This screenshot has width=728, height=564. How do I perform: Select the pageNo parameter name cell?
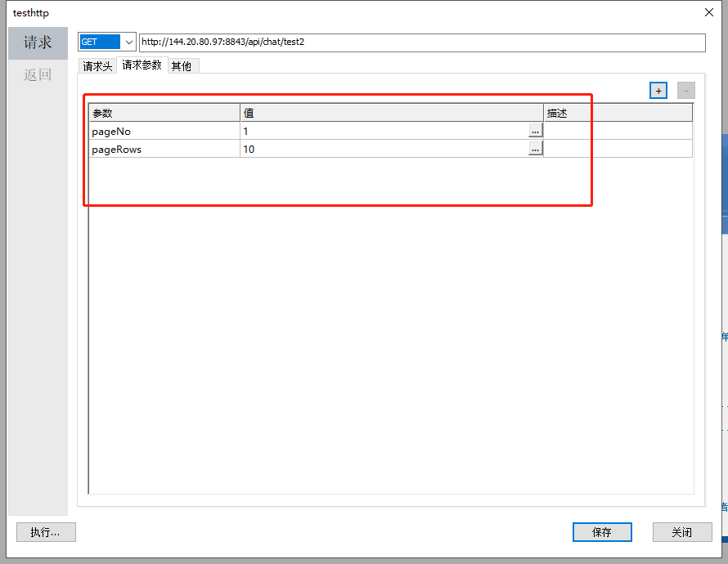click(164, 131)
